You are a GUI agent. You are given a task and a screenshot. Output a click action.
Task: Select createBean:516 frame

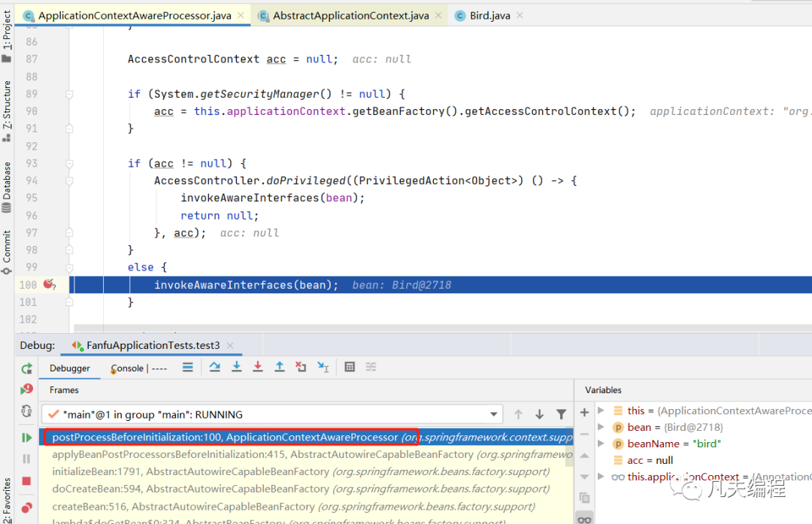(306, 507)
